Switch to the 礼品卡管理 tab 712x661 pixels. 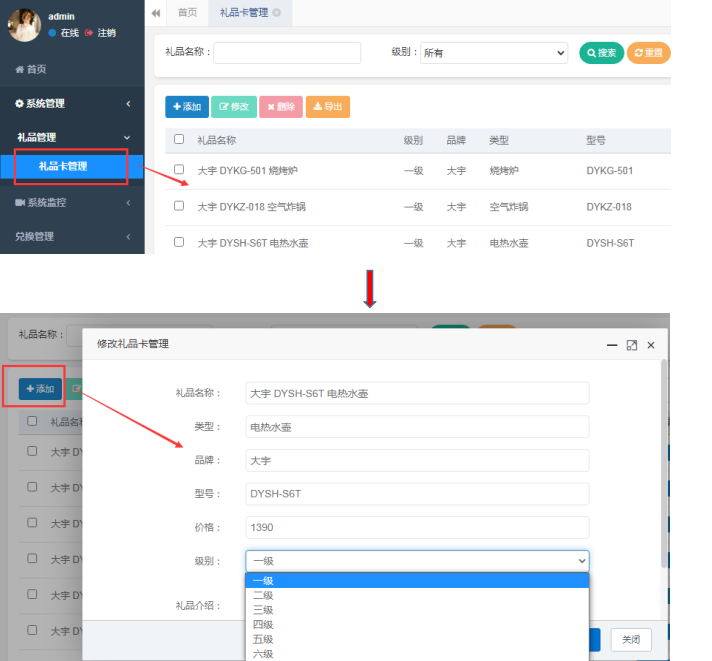[x=244, y=13]
